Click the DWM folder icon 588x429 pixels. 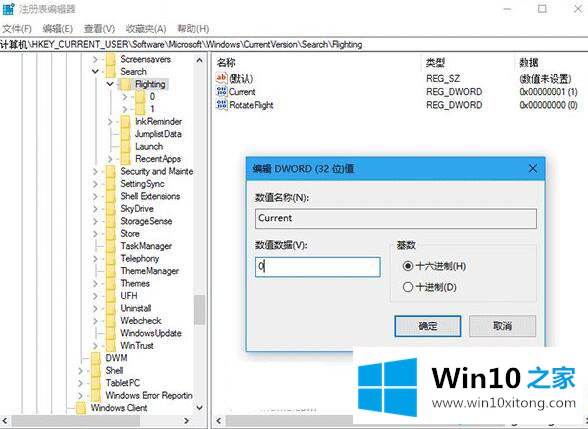(96, 358)
